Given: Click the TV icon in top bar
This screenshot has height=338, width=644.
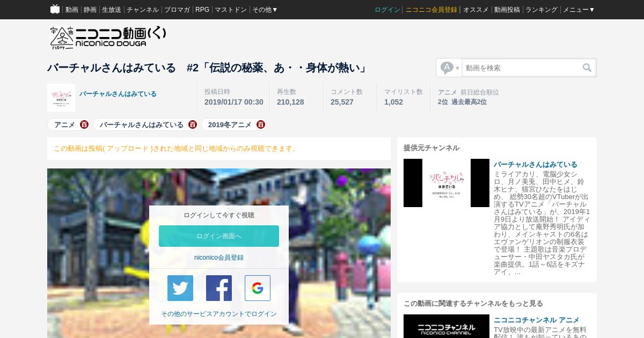Looking at the screenshot, I should (x=55, y=9).
